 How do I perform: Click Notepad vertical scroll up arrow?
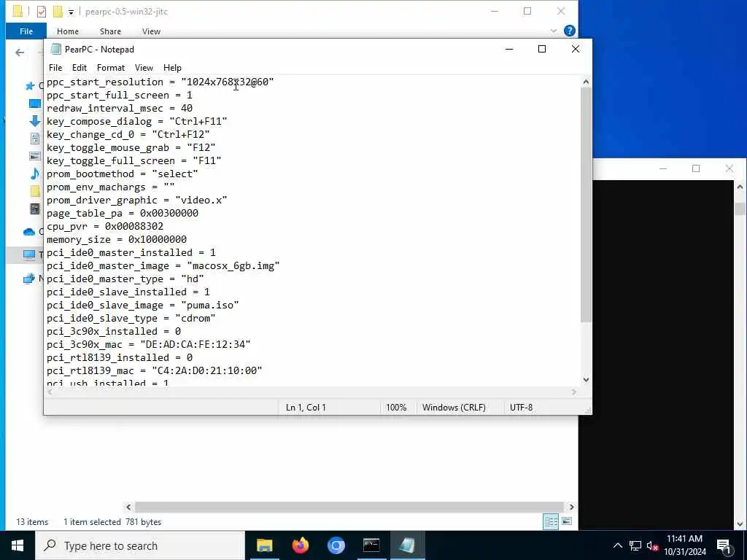tap(586, 82)
